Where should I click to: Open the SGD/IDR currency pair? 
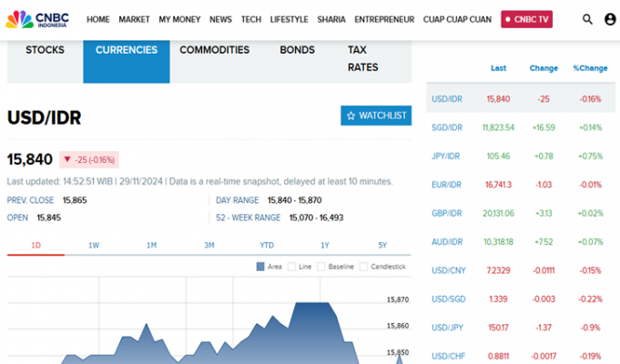tap(447, 127)
